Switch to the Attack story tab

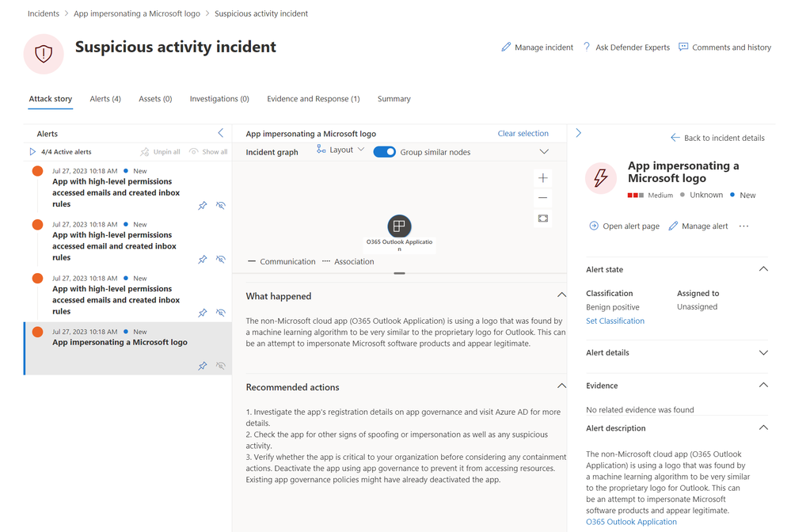pyautogui.click(x=51, y=99)
